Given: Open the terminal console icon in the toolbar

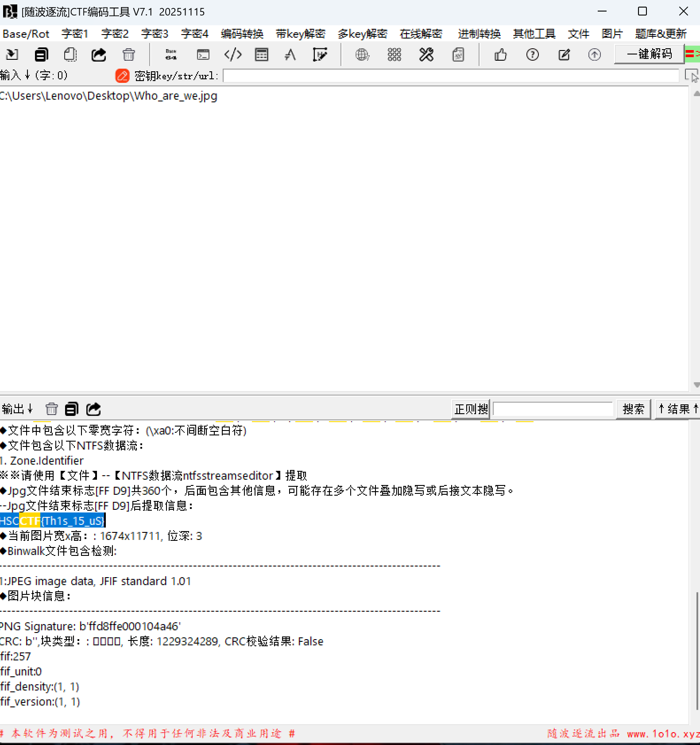Looking at the screenshot, I should (x=203, y=55).
